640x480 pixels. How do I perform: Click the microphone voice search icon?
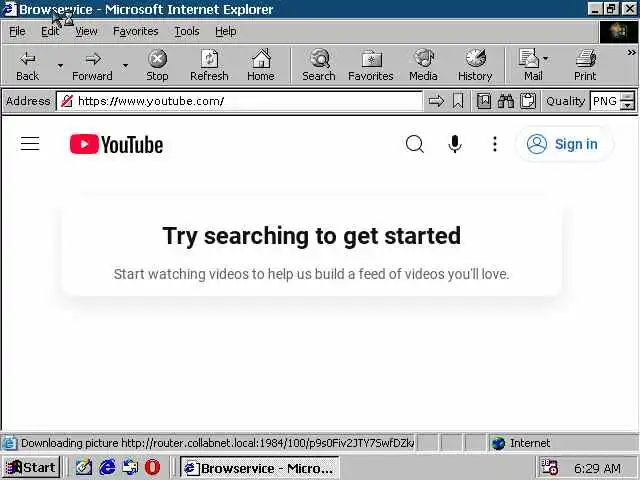click(x=455, y=144)
